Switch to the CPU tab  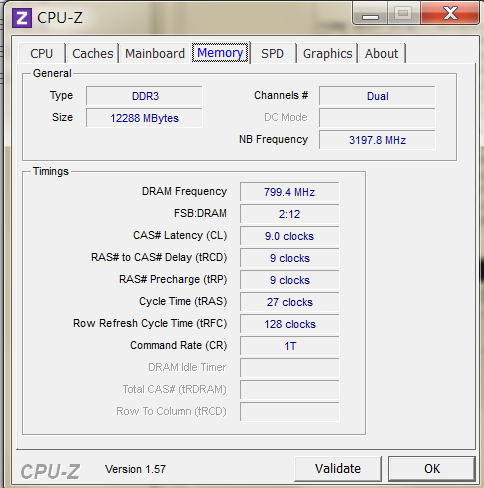42,53
